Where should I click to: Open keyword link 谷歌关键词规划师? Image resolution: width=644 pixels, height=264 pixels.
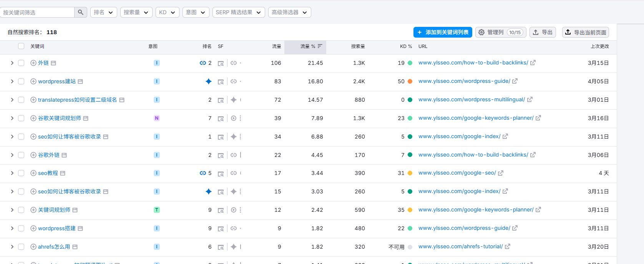60,118
